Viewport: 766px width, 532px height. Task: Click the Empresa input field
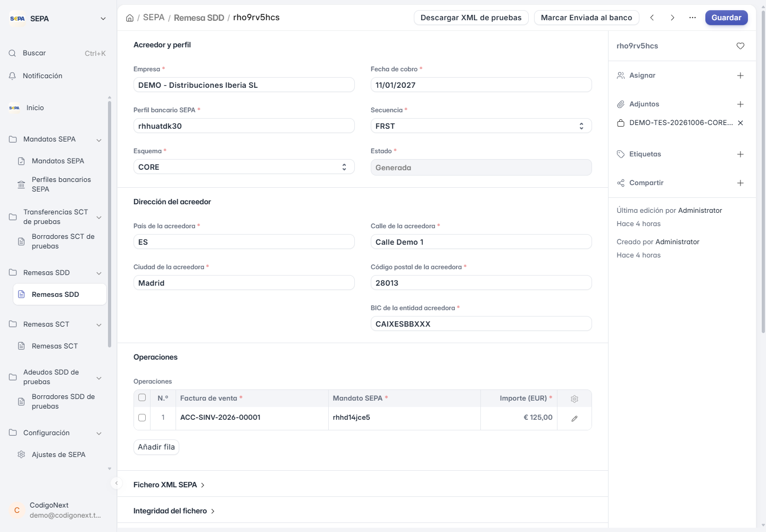coord(244,85)
